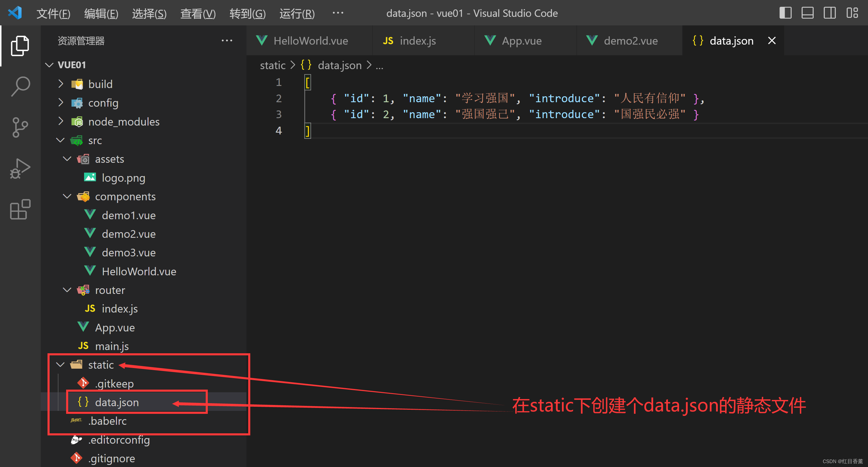Open the Extensions view
This screenshot has height=467, width=868.
(20, 209)
